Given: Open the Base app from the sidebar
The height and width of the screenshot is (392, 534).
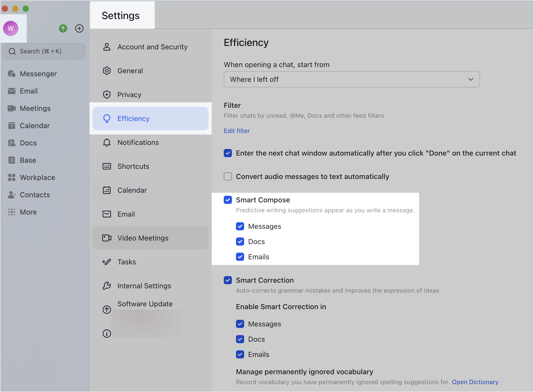Looking at the screenshot, I should tap(27, 160).
